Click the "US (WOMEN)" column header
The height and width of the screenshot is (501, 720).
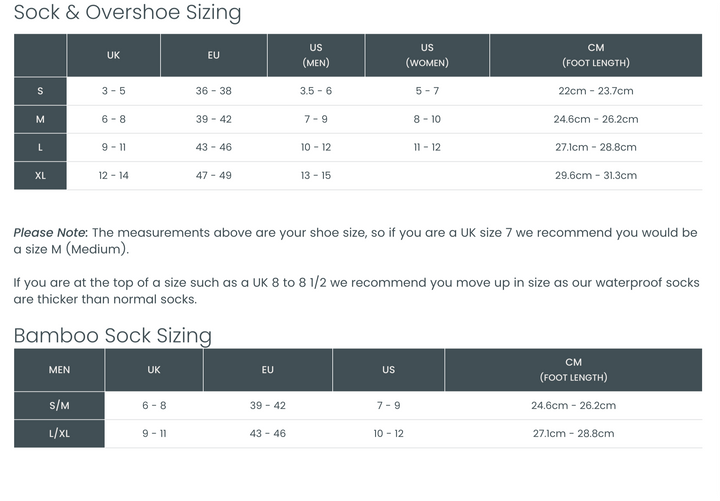(427, 55)
